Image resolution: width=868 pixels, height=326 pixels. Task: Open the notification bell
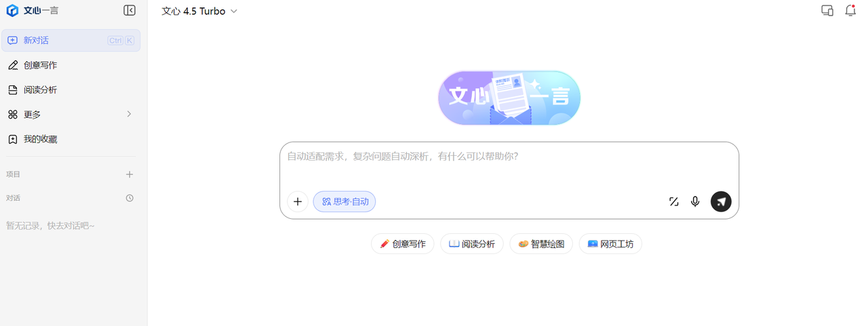click(850, 10)
